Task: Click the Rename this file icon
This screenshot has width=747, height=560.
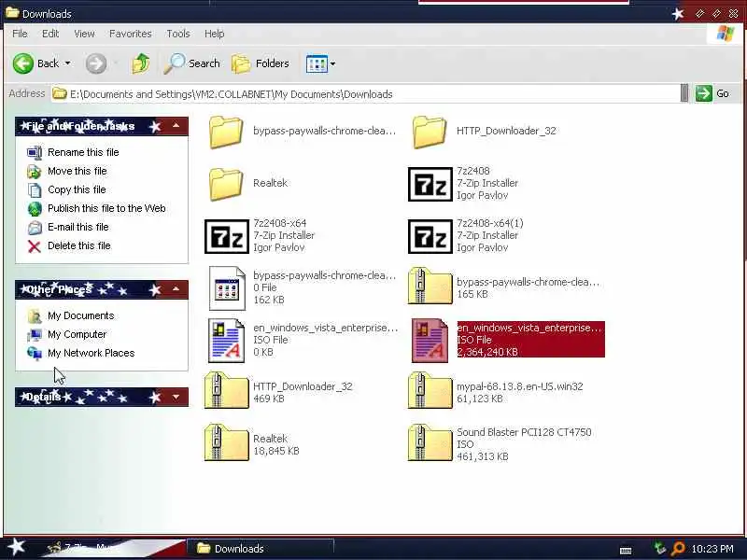Action: click(x=35, y=152)
